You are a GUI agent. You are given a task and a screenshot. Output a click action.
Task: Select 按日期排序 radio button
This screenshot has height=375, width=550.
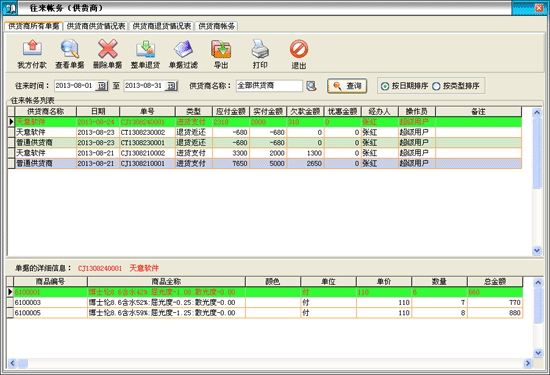click(x=385, y=86)
